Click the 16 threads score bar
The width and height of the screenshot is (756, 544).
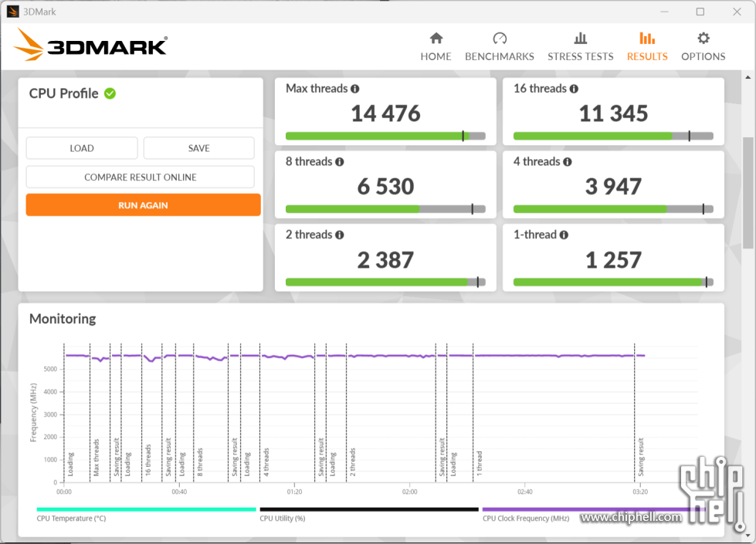click(613, 136)
